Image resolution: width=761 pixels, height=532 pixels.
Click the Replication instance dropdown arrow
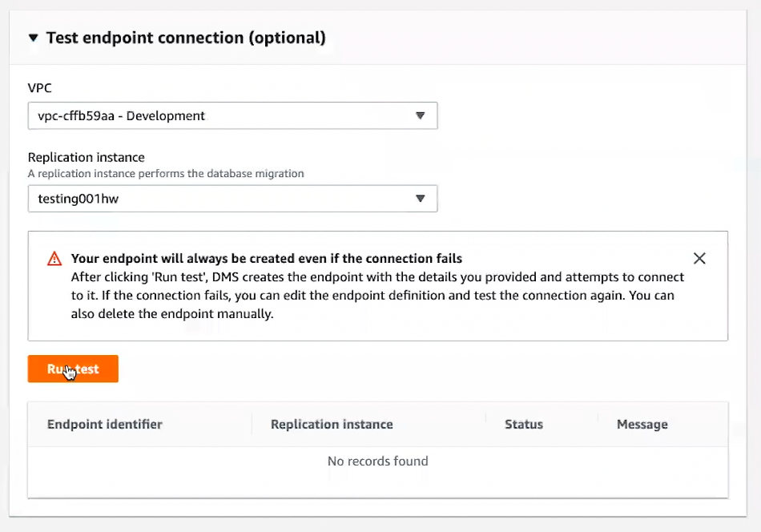[x=420, y=199]
